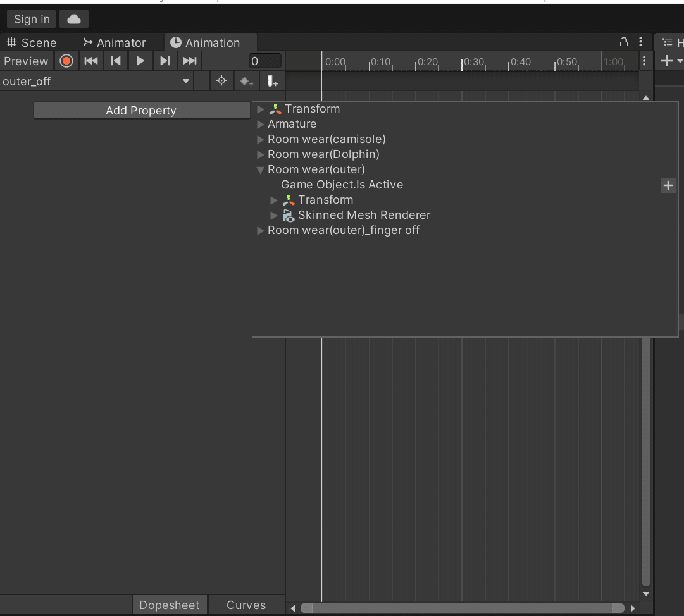Switch to the Curves tab

click(246, 605)
